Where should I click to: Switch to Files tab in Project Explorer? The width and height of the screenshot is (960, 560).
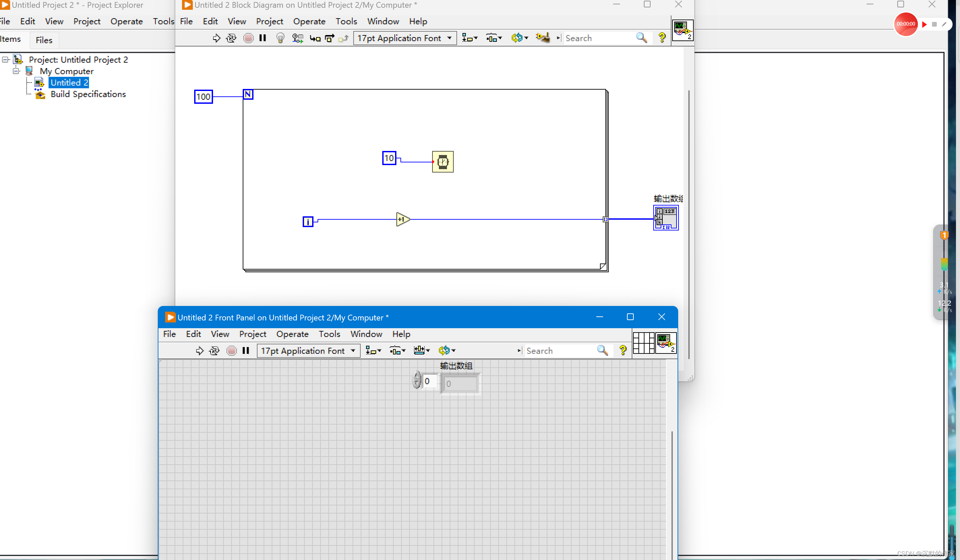[44, 40]
